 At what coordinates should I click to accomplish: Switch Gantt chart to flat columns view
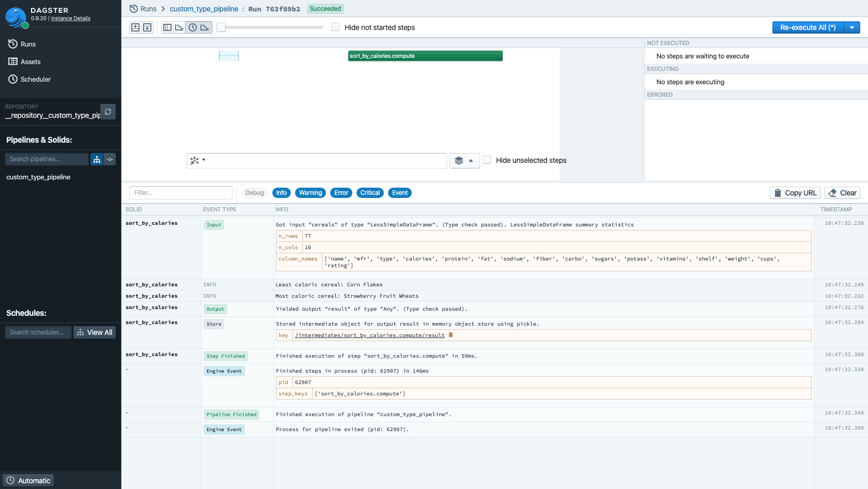167,27
